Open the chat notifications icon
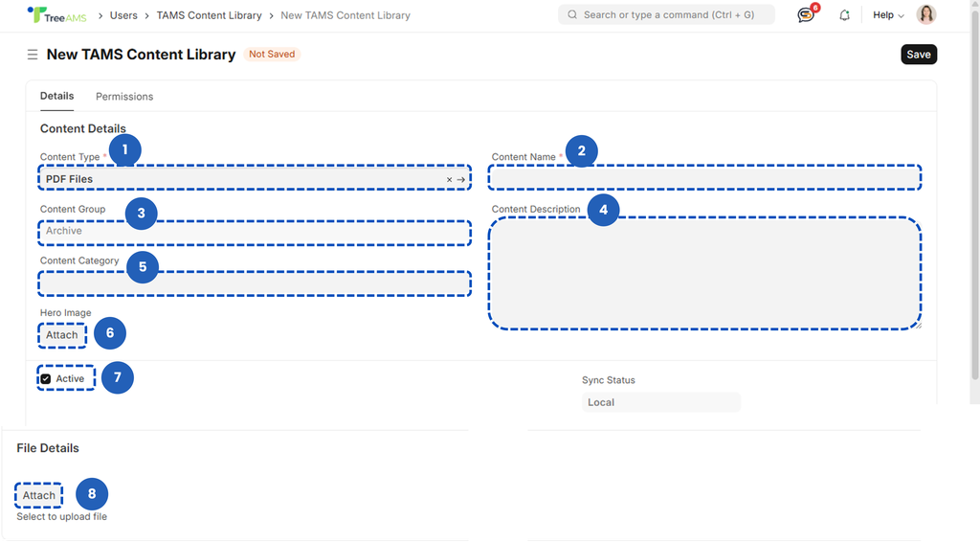Viewport: 980px width, 543px height. pos(806,15)
